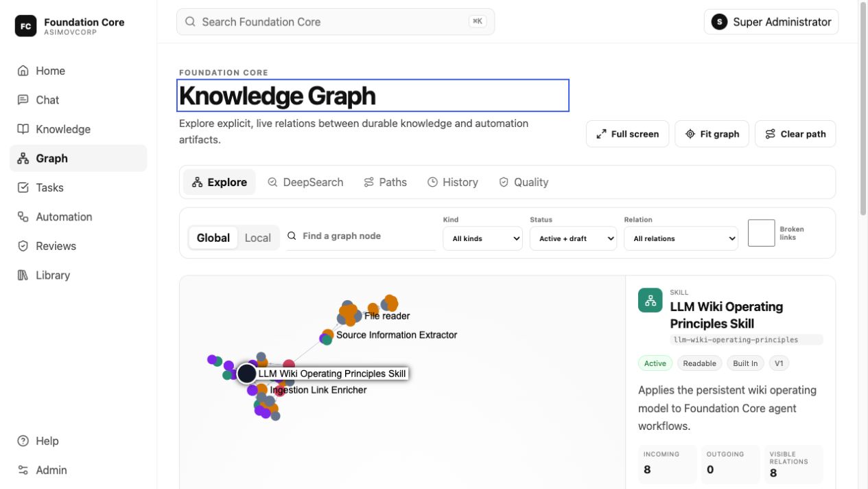Toggle the Broken links checkbox
Image resolution: width=868 pixels, height=489 pixels.
[761, 233]
